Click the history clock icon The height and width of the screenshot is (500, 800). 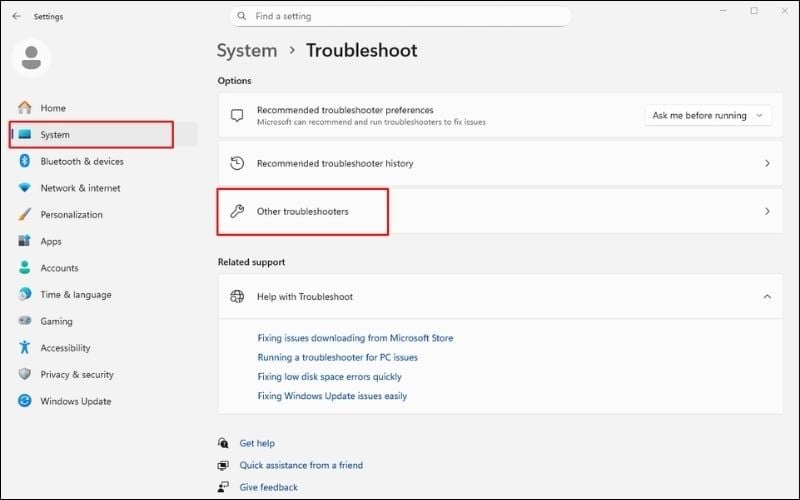pyautogui.click(x=237, y=163)
